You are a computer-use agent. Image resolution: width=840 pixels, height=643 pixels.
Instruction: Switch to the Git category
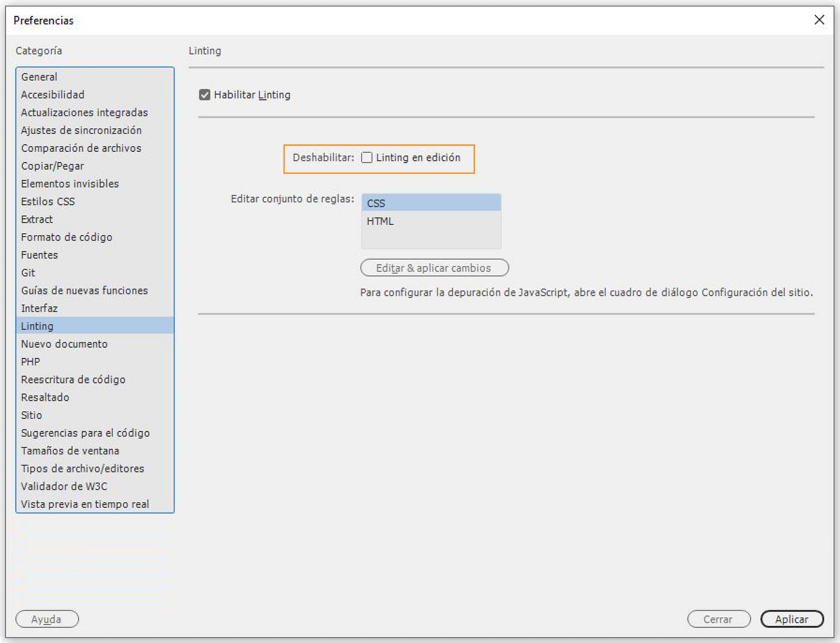point(28,273)
